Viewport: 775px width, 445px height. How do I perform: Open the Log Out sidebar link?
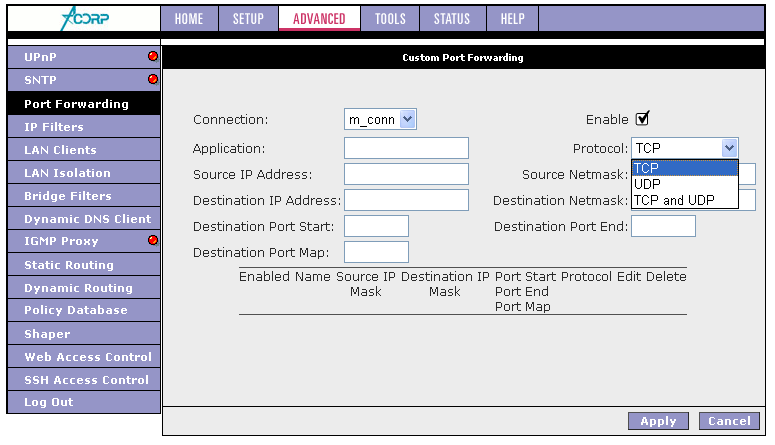click(x=48, y=402)
